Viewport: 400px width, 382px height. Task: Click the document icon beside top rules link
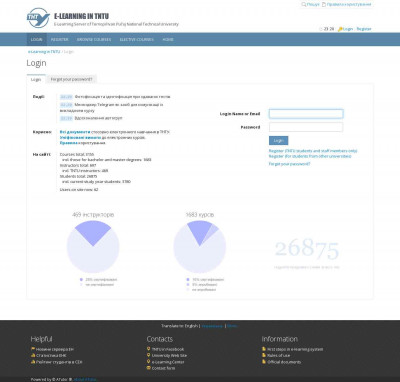click(324, 4)
